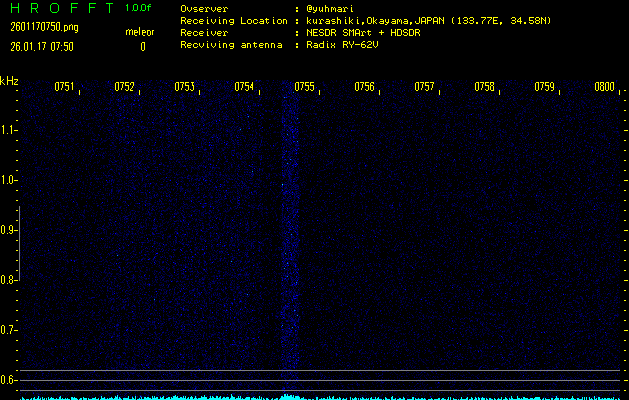
Task: Click the 0756 time marker
Action: pyautogui.click(x=364, y=87)
